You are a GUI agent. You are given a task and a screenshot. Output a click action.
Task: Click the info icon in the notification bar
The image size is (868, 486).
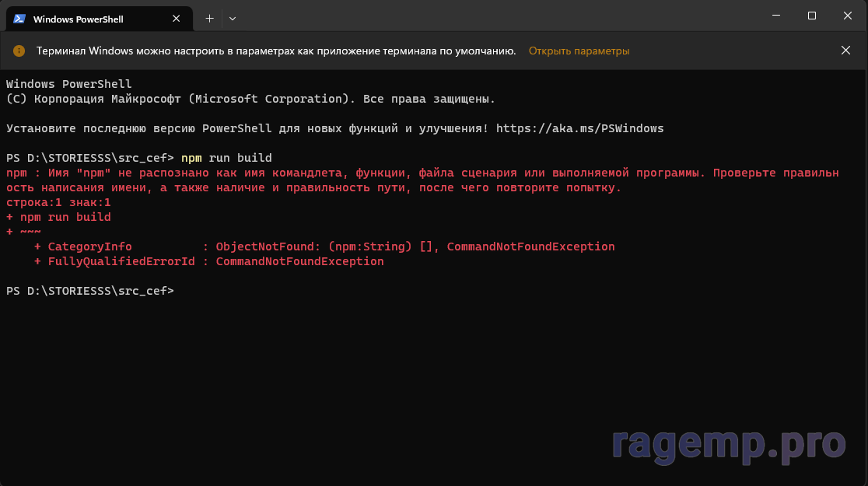point(19,51)
